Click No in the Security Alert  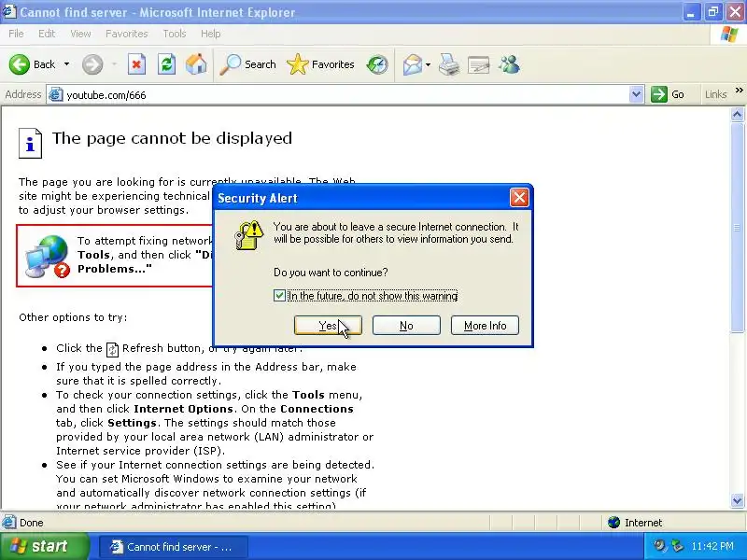point(406,326)
